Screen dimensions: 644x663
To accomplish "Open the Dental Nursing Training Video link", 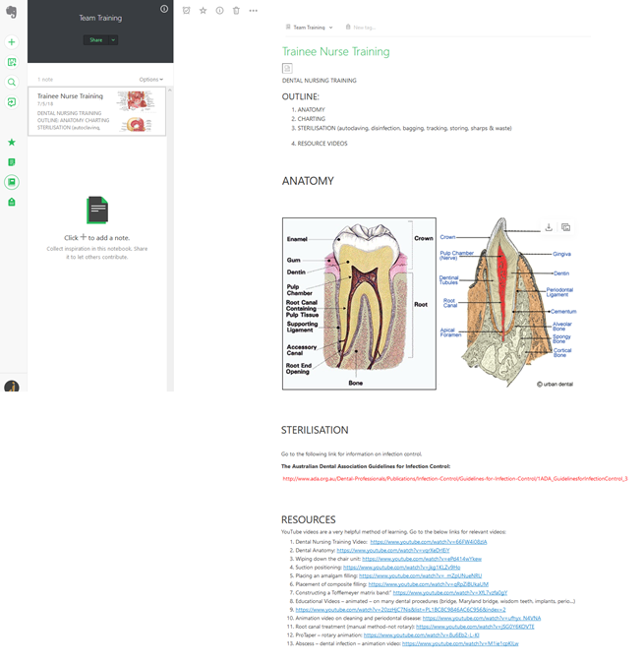I will coord(429,542).
